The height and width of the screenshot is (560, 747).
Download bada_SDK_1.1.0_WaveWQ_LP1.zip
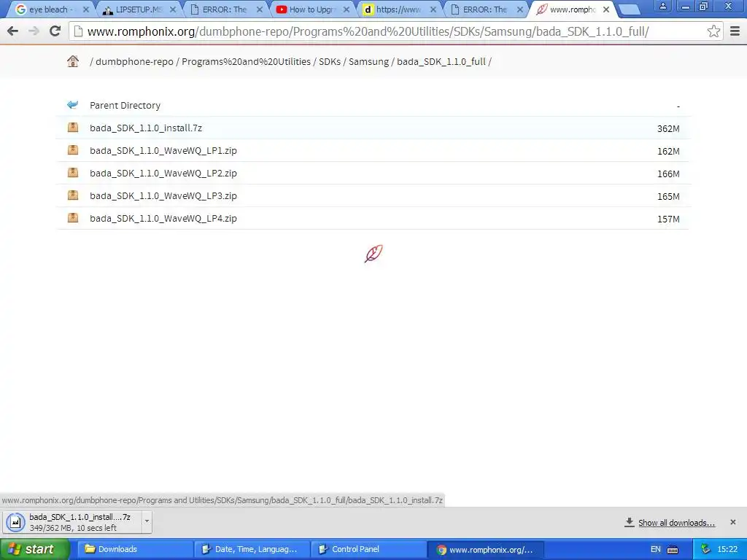(x=163, y=150)
